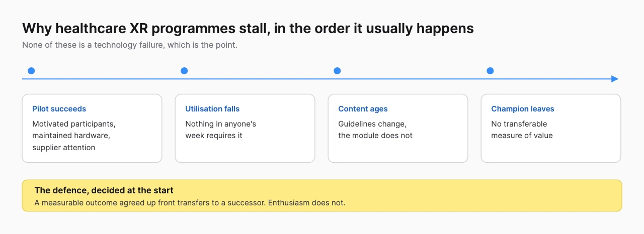Viewport: 644px width, 234px height.
Task: Click the 'No transferable measure of value' text
Action: (522, 130)
